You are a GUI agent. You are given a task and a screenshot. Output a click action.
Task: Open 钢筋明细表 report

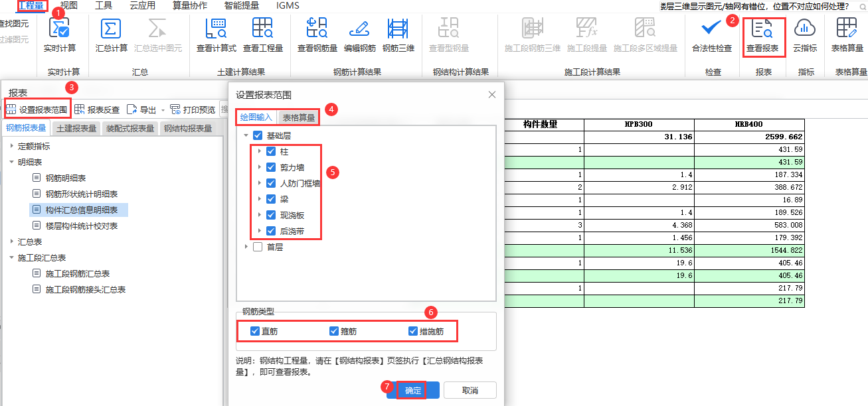pyautogui.click(x=66, y=178)
